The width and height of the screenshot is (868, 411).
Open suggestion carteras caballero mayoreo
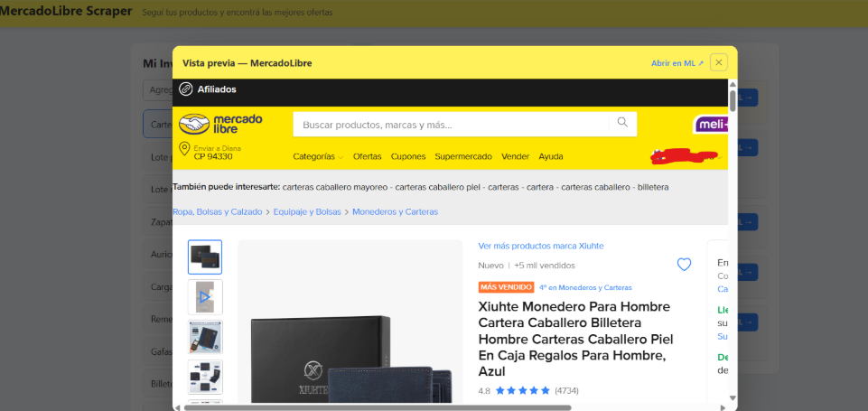(335, 187)
